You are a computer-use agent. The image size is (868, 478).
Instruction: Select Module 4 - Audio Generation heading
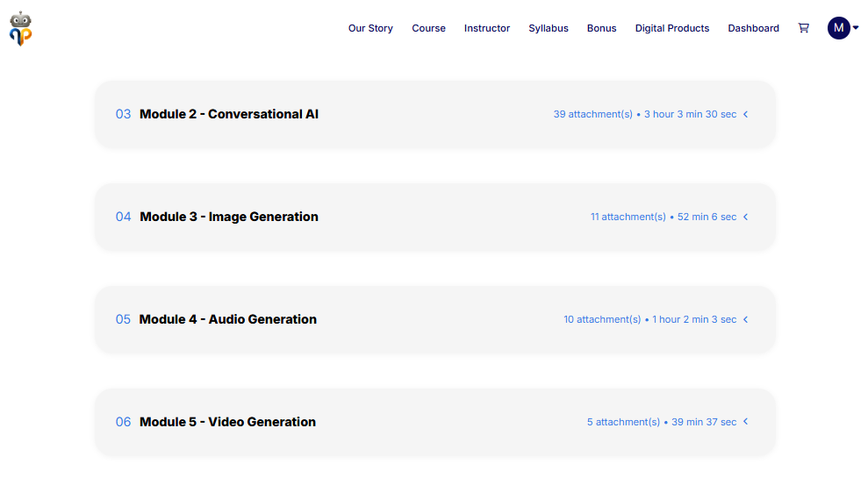(x=228, y=319)
